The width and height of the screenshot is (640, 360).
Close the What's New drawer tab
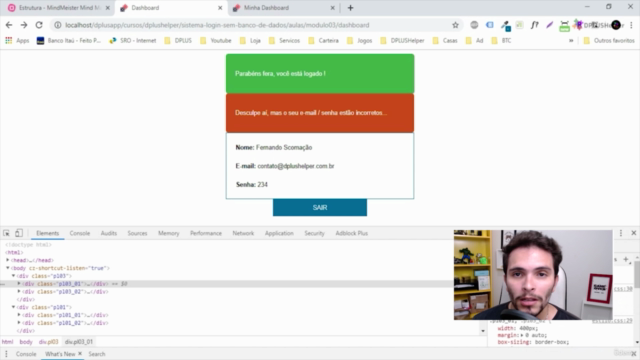80,353
